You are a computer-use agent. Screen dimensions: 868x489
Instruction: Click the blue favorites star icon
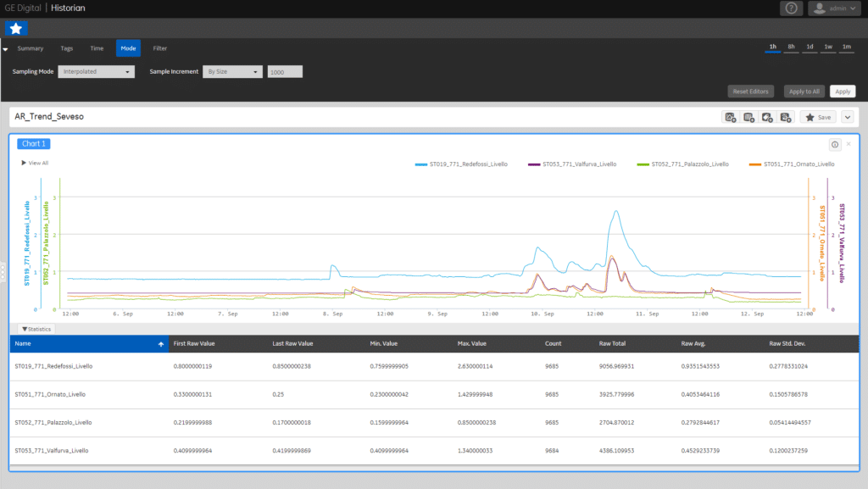16,28
